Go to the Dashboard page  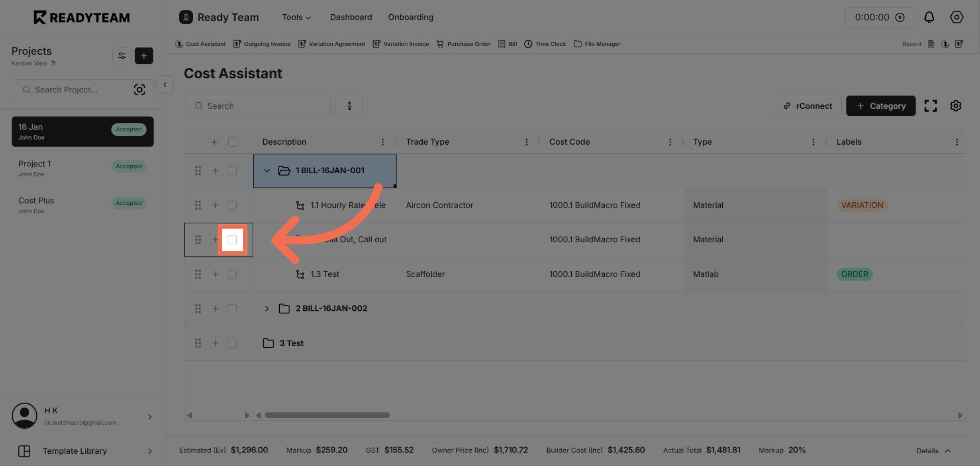(351, 17)
